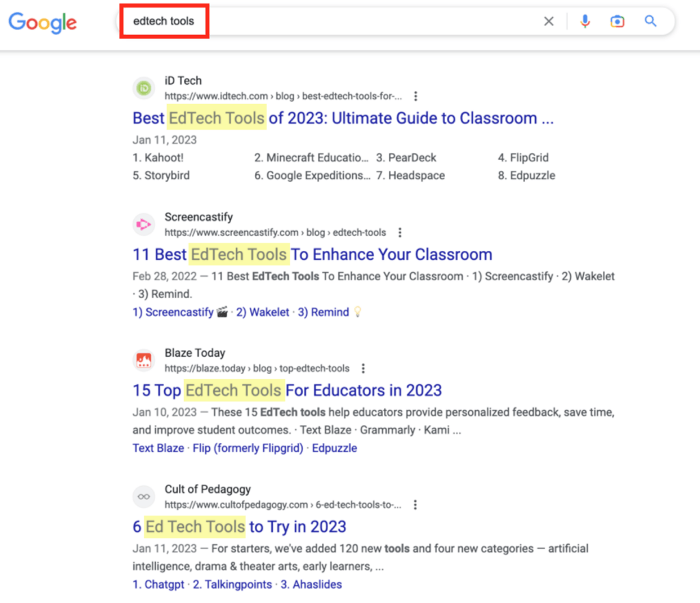Click the 1. Chatgpt sitelink

click(x=159, y=585)
